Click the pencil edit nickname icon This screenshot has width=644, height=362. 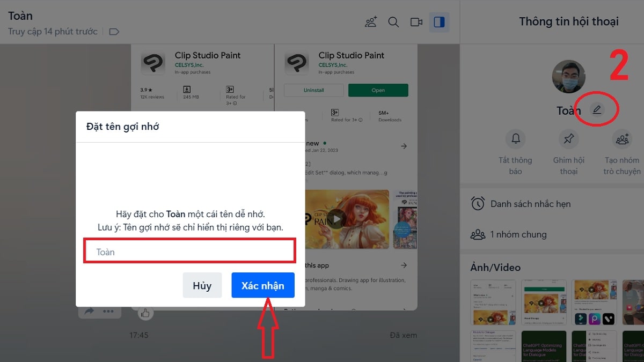pyautogui.click(x=597, y=110)
